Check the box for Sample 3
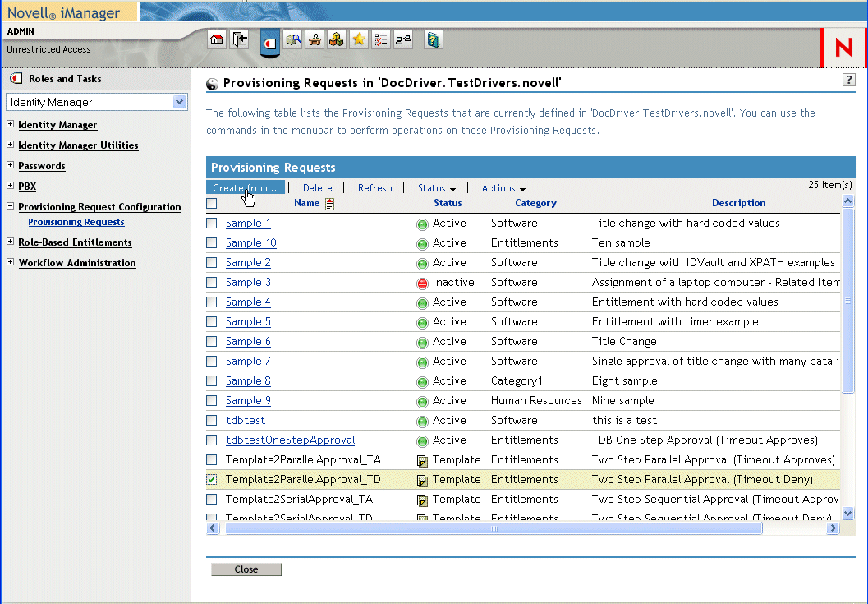Viewport: 868px width, 604px height. click(212, 283)
